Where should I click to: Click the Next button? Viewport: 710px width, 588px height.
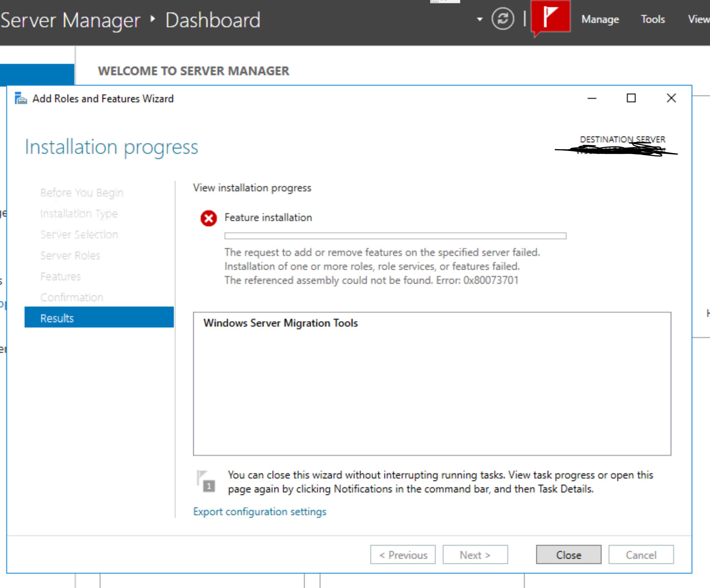click(x=475, y=555)
